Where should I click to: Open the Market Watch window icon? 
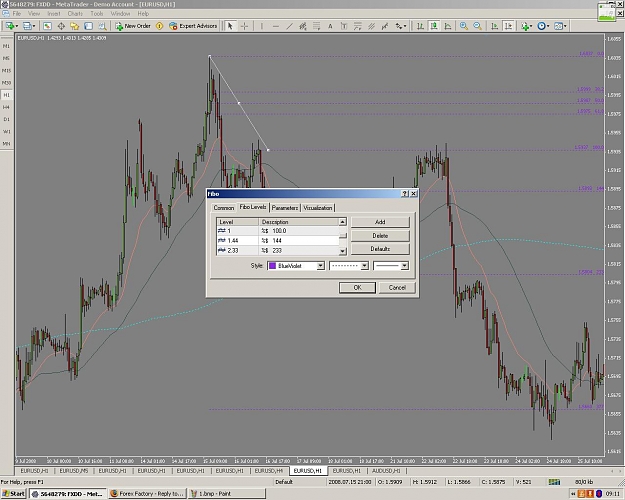coord(47,26)
